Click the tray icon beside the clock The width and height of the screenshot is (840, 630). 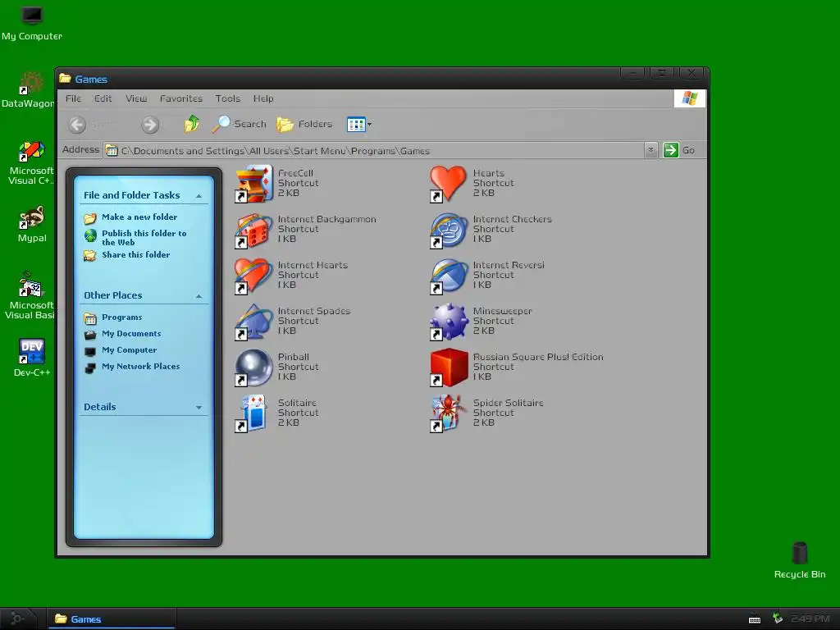point(778,619)
